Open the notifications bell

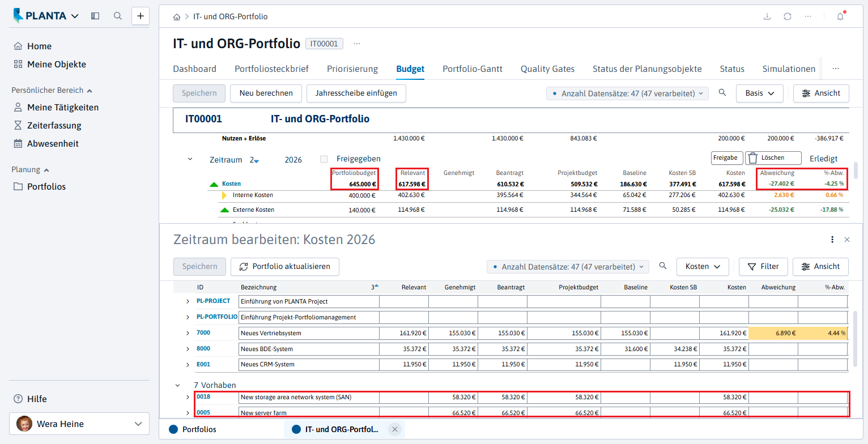pos(840,16)
